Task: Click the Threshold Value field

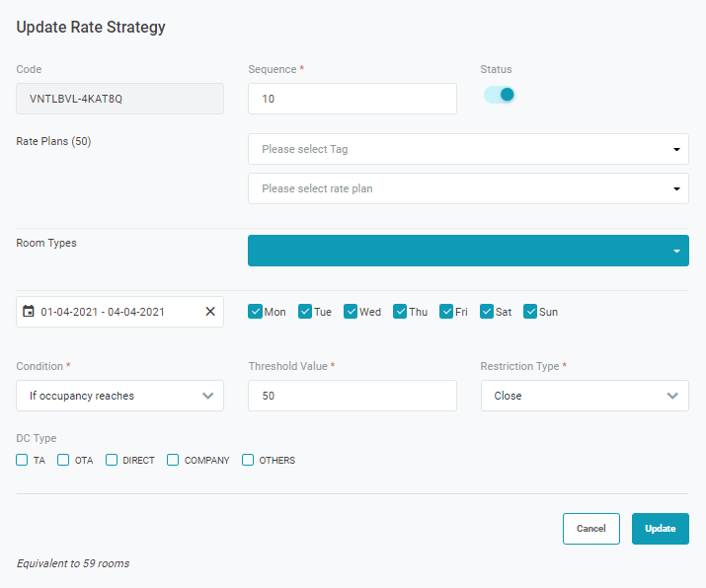Action: tap(352, 396)
